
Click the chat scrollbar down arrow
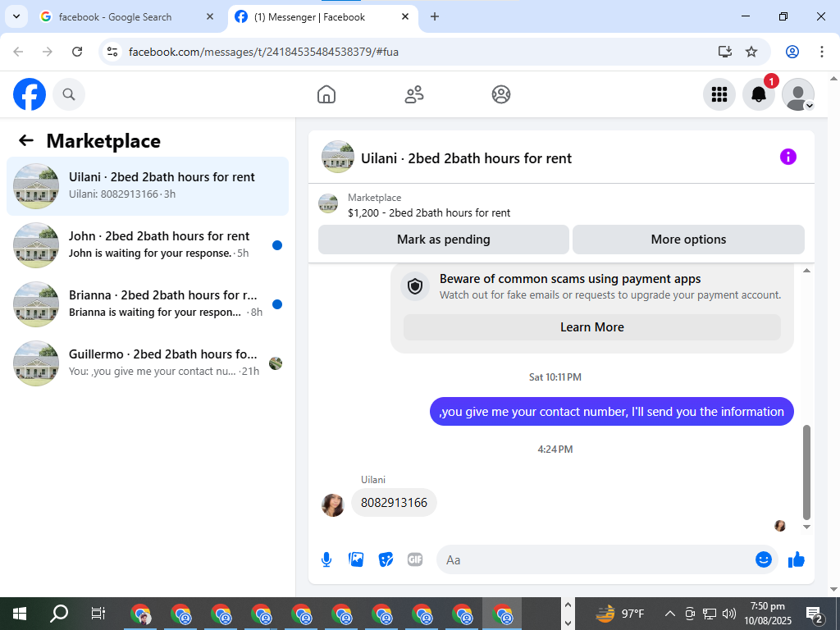(x=806, y=527)
